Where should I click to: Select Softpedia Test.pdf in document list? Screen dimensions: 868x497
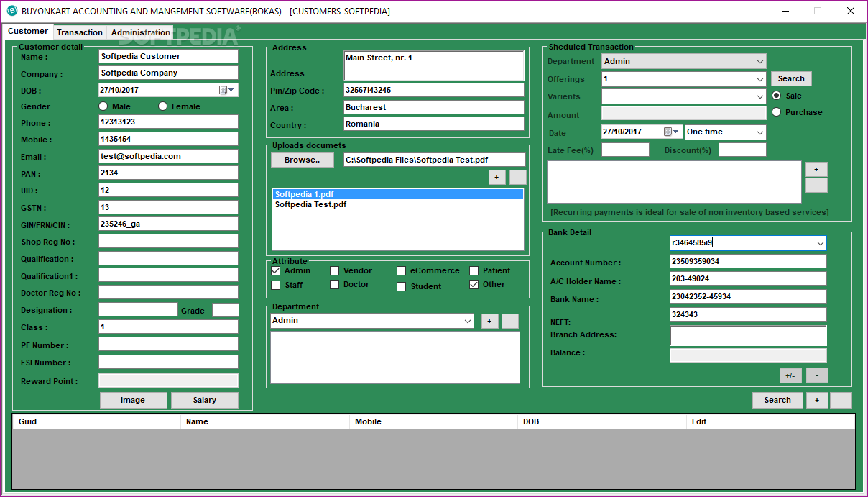[398, 204]
